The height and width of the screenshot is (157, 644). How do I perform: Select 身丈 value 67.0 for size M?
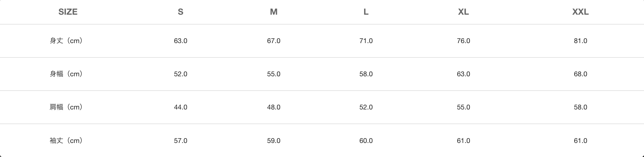273,41
